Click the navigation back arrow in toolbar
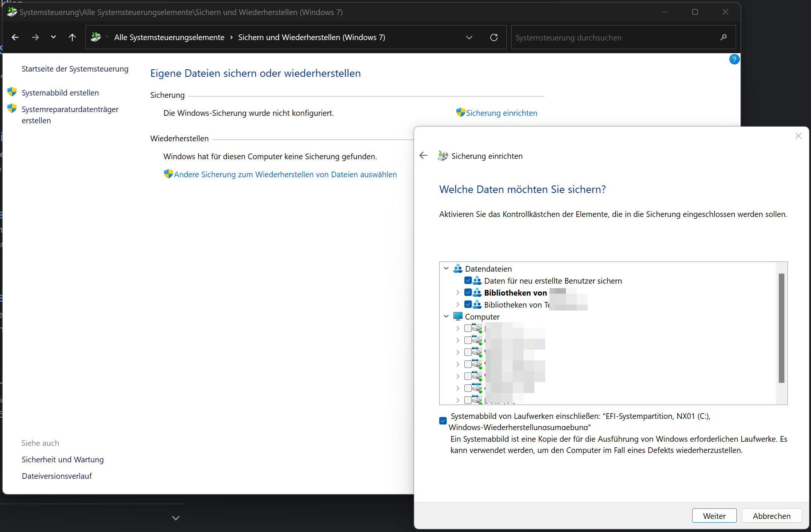This screenshot has height=532, width=811. coord(15,37)
